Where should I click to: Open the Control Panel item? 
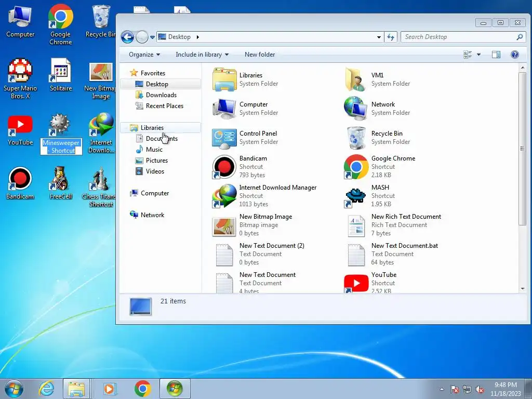click(x=245, y=138)
